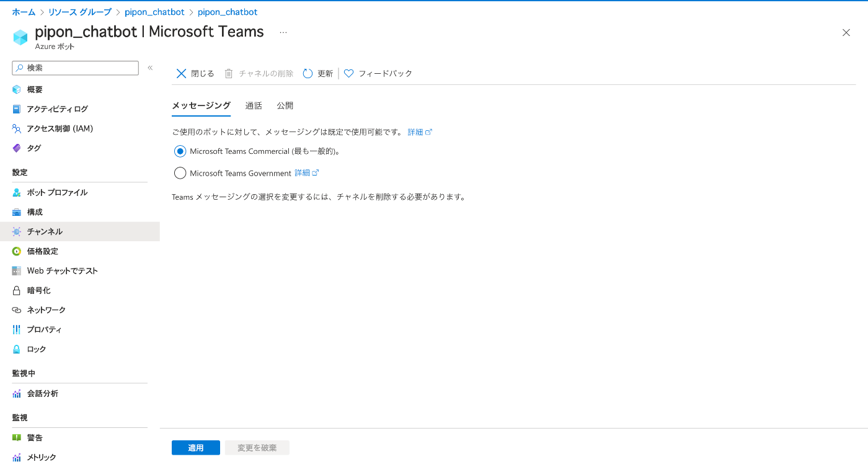Select Microsoft Teams Government radio button
Image resolution: width=868 pixels, height=467 pixels.
click(180, 173)
